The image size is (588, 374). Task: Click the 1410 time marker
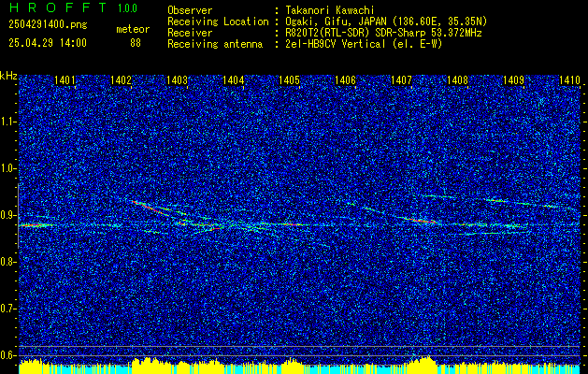pyautogui.click(x=569, y=79)
